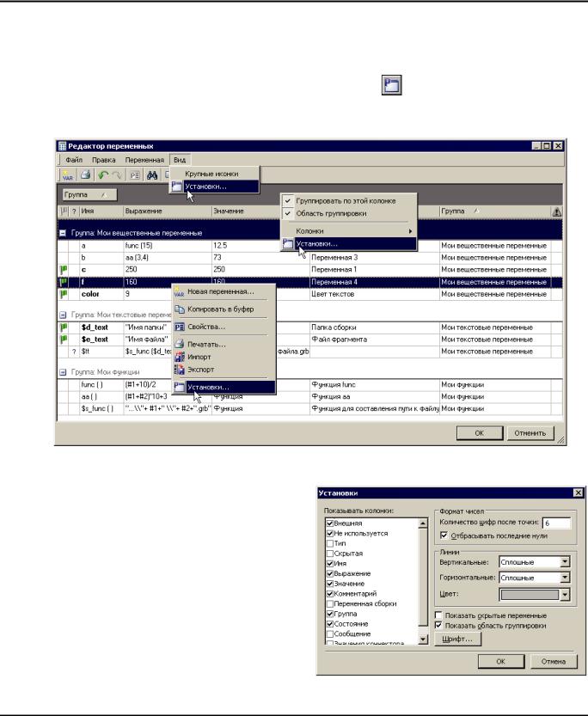The image size is (588, 716).
Task: Click the green flag beside $d_text
Action: 64,327
